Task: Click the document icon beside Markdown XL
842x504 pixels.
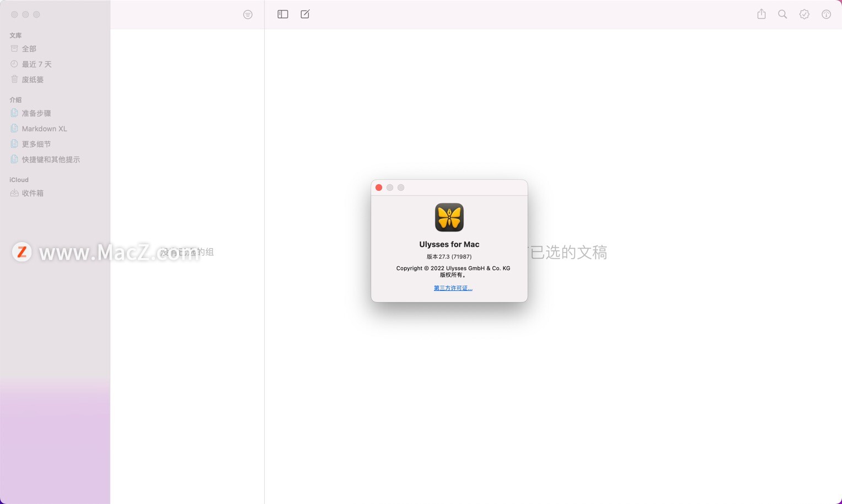Action: 14,128
